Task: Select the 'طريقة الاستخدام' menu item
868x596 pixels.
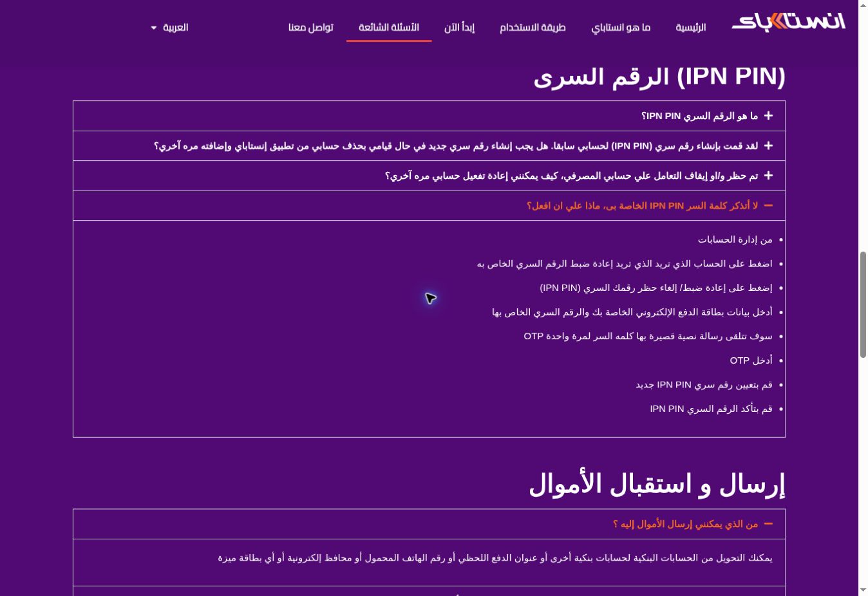Action: [533, 28]
